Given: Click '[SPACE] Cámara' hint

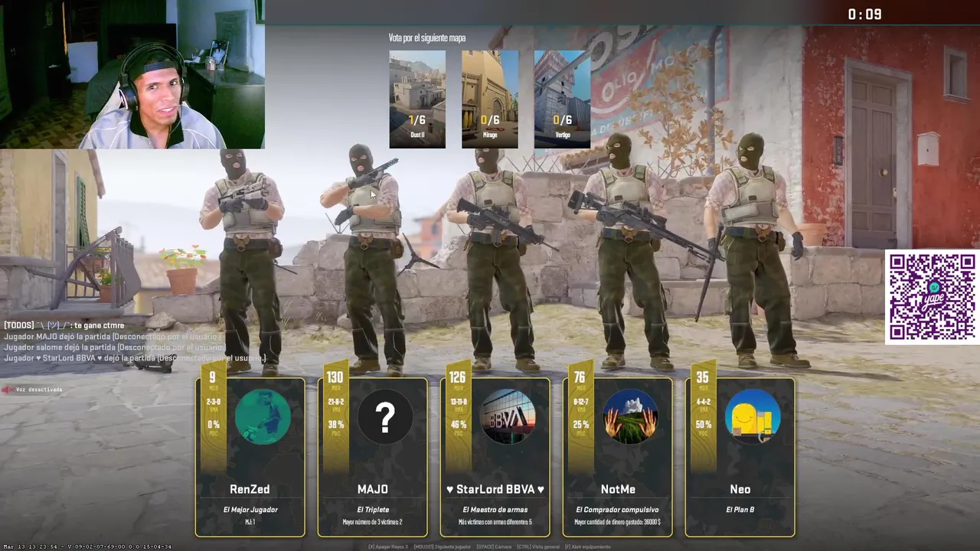Looking at the screenshot, I should pos(494,547).
